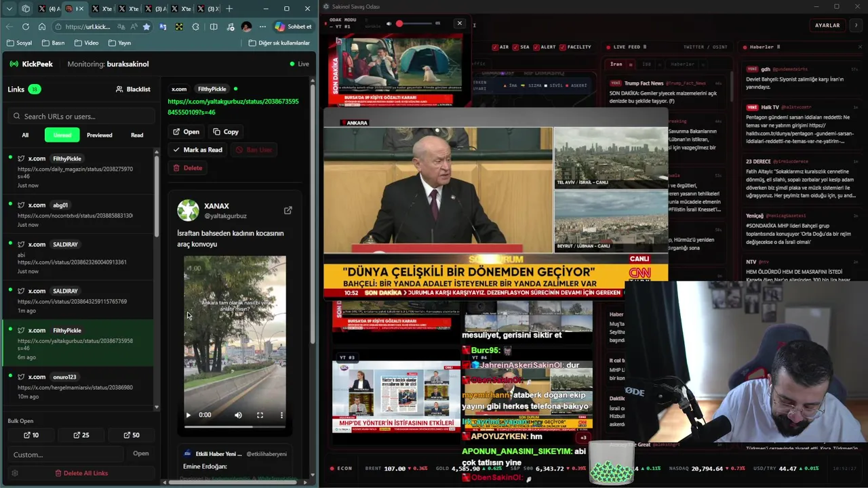Open the Live Feed panel menu icon

coord(644,47)
